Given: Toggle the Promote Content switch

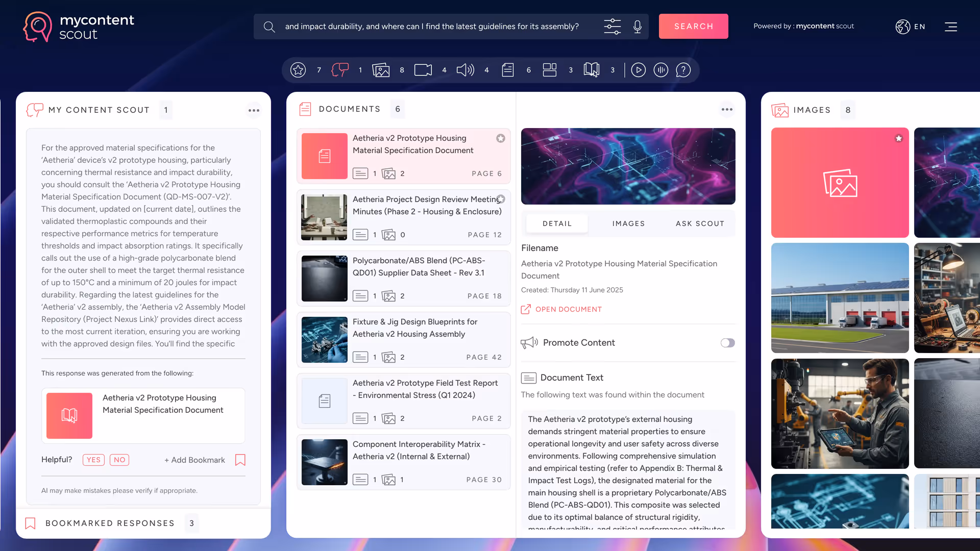Looking at the screenshot, I should (727, 343).
